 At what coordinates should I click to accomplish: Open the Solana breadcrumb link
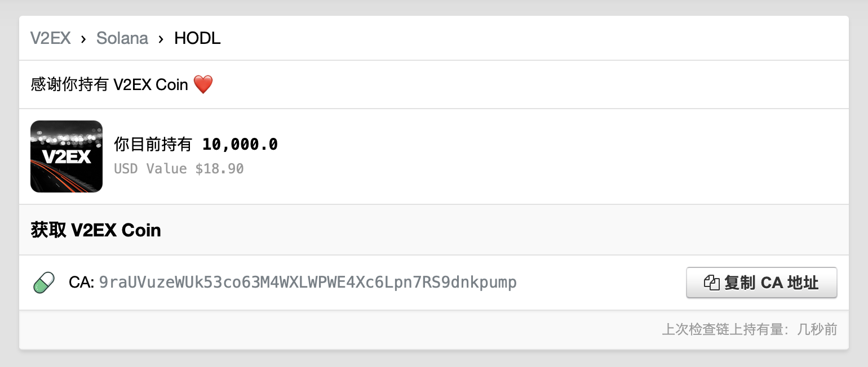(x=122, y=38)
